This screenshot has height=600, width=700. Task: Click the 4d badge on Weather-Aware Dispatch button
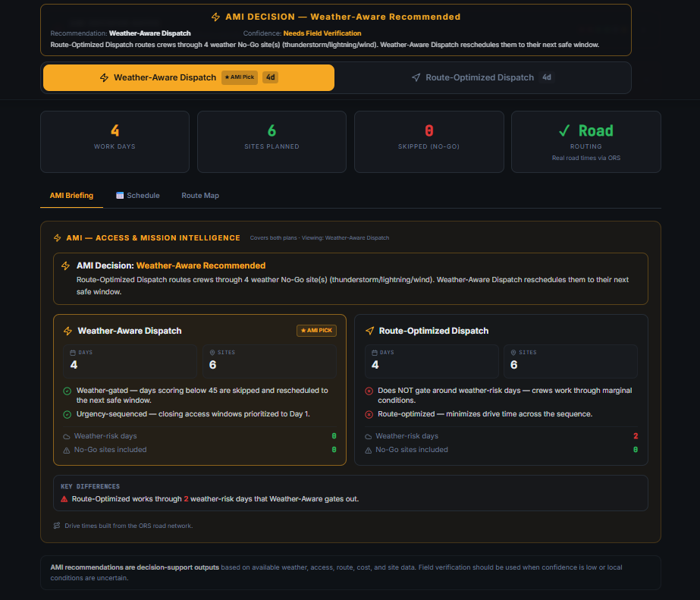270,77
